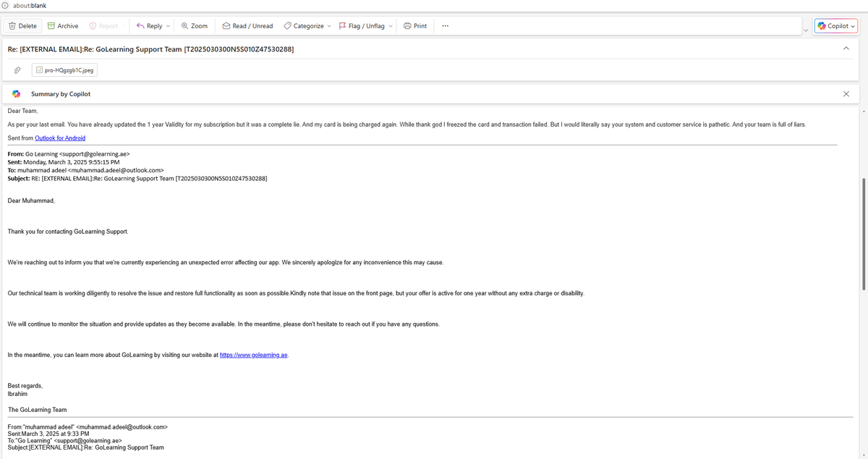Screen dimensions: 868x459
Task: Click Summary by Copilot label
Action: click(x=61, y=94)
